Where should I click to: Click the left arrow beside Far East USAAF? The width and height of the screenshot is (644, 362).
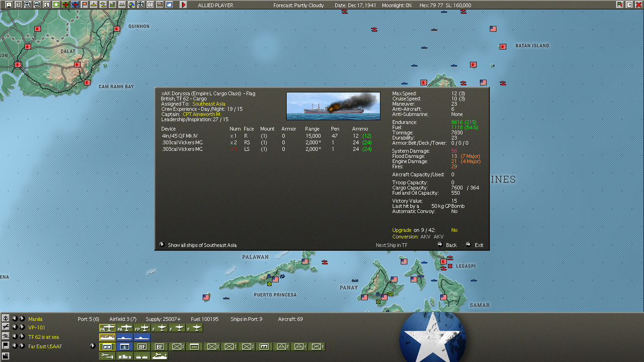tap(15, 346)
